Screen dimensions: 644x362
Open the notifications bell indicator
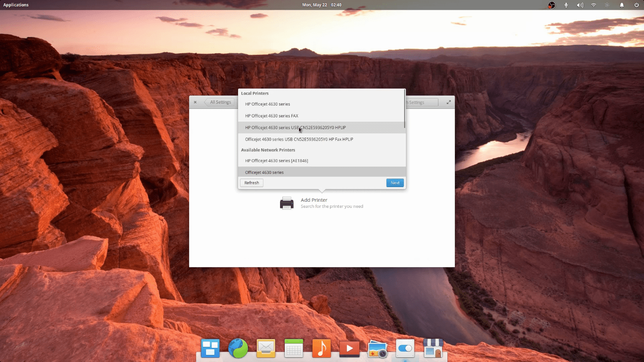(x=621, y=5)
